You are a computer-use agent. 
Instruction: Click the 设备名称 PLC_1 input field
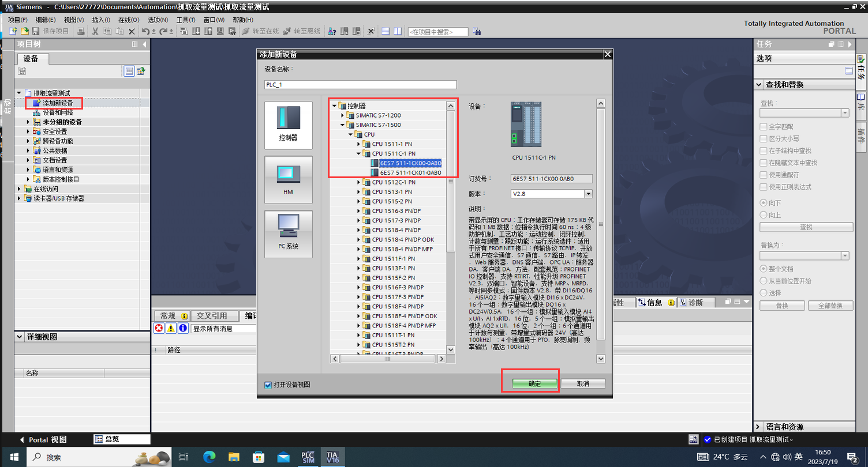click(360, 85)
